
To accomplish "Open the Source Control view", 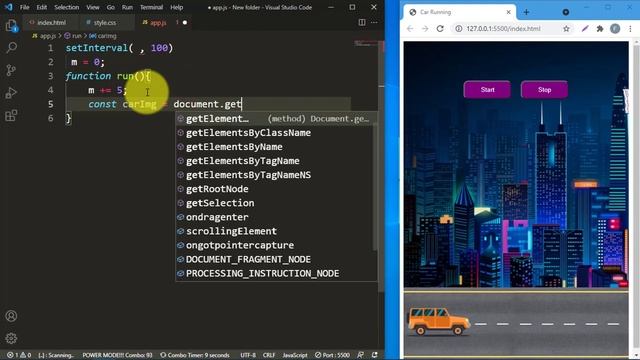I will click(11, 70).
